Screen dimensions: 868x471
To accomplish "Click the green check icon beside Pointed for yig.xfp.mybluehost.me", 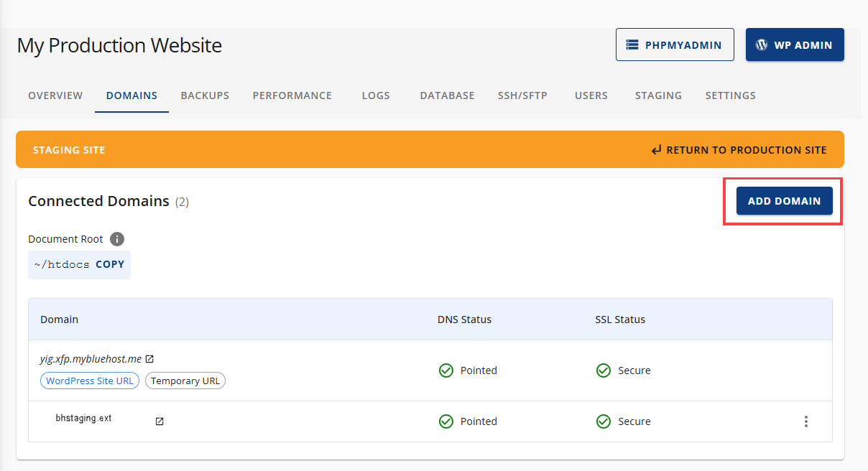I will point(446,370).
